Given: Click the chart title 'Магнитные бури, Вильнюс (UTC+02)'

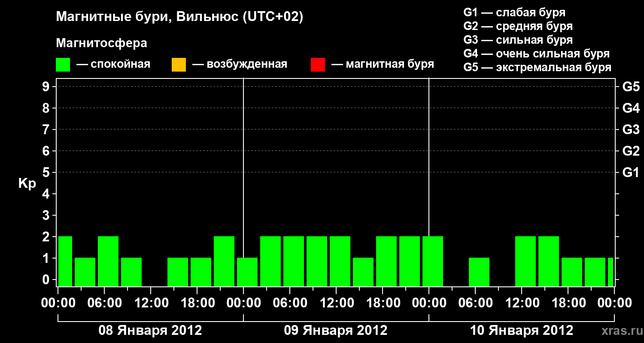Looking at the screenshot, I should [179, 17].
